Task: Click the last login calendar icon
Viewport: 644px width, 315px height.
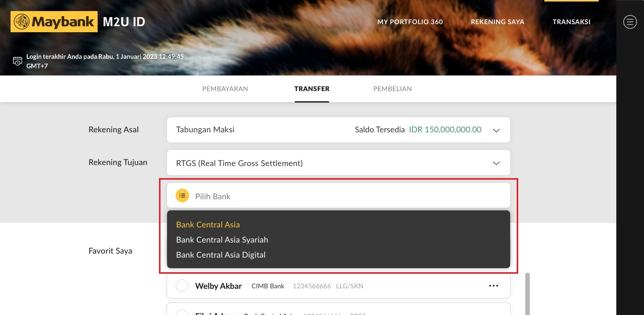Action: 18,61
